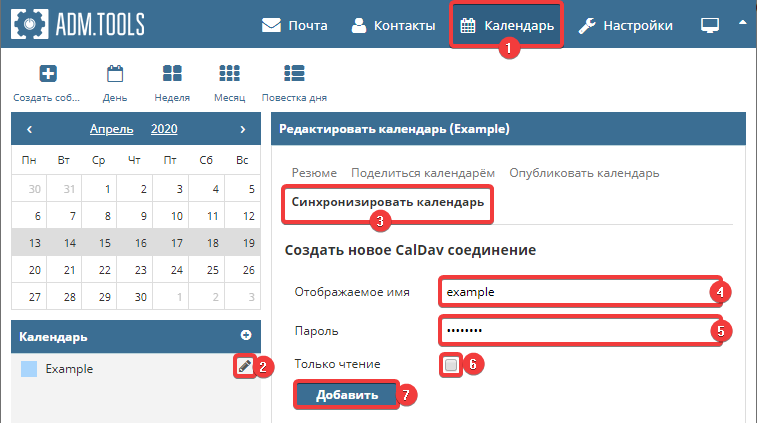The height and width of the screenshot is (423, 757).
Task: Go to next month arrow
Action: pos(242,129)
